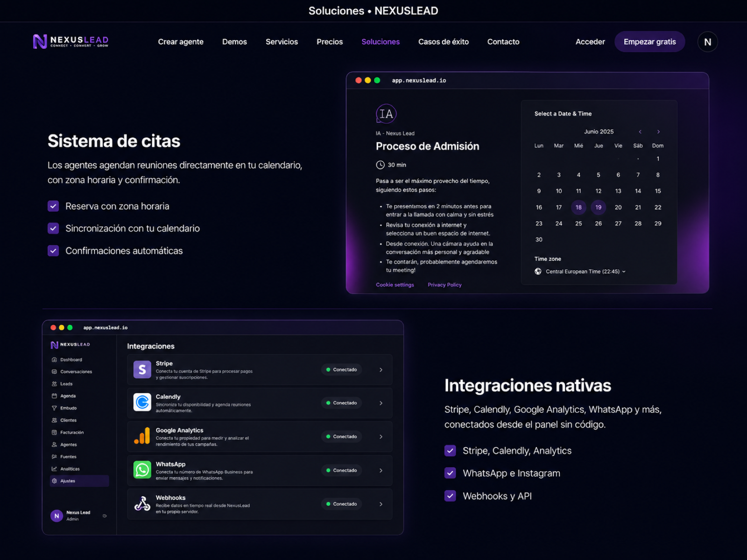
Task: Click the Facturación sidebar icon
Action: coord(54,433)
